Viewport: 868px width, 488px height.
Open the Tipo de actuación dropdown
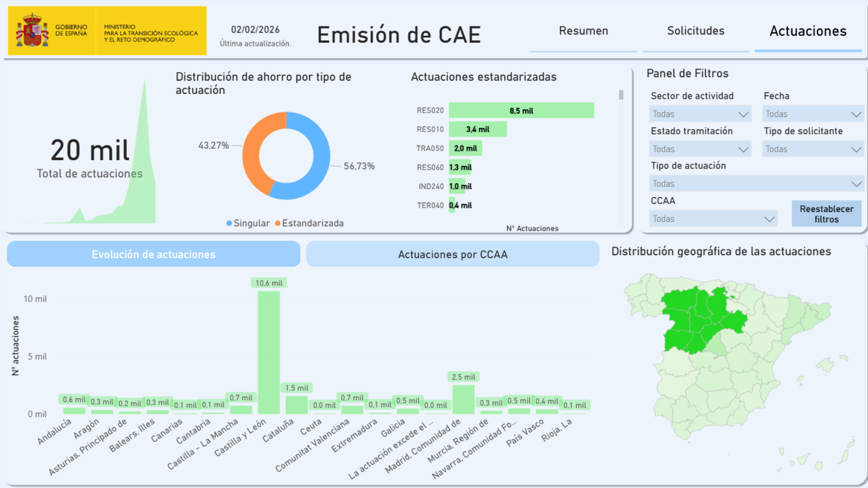point(756,183)
